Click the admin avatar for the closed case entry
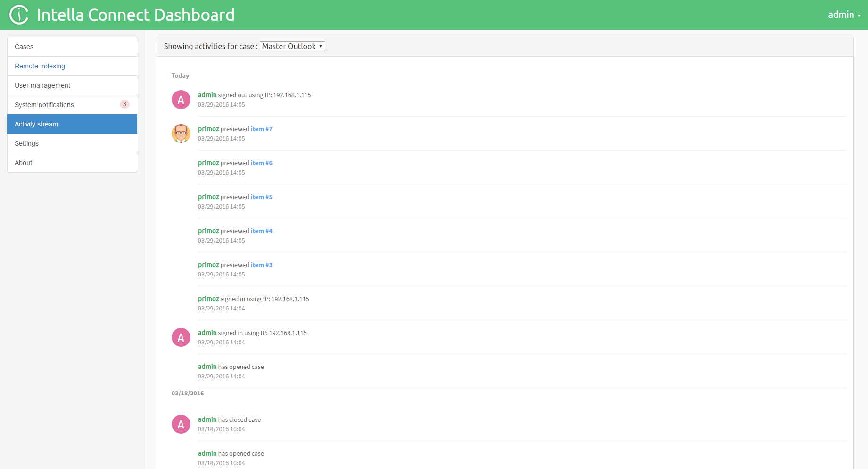This screenshot has height=469, width=868. [181, 424]
